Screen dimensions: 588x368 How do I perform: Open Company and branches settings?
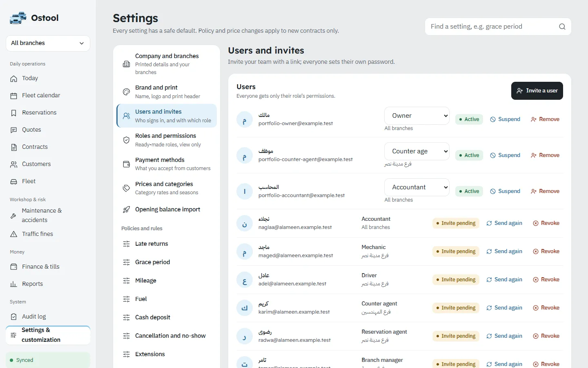coord(167,64)
